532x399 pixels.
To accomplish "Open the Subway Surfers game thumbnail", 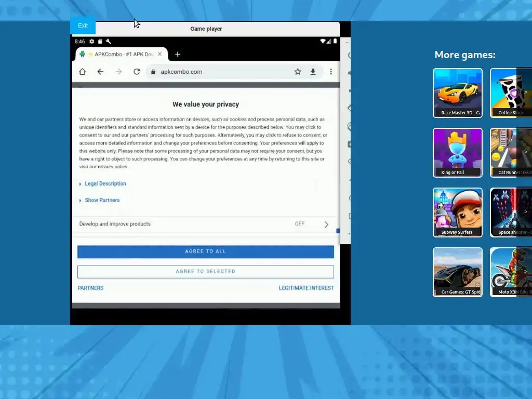I will point(457,212).
